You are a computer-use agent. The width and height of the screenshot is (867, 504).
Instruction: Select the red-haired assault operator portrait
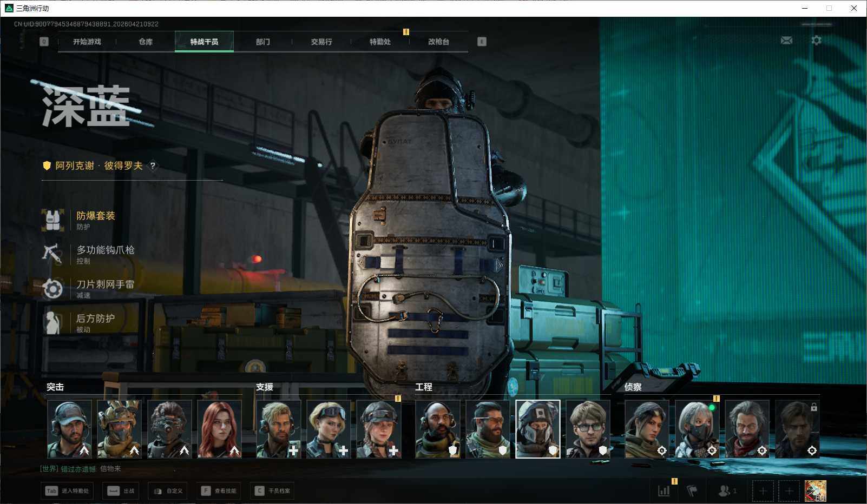tap(219, 429)
